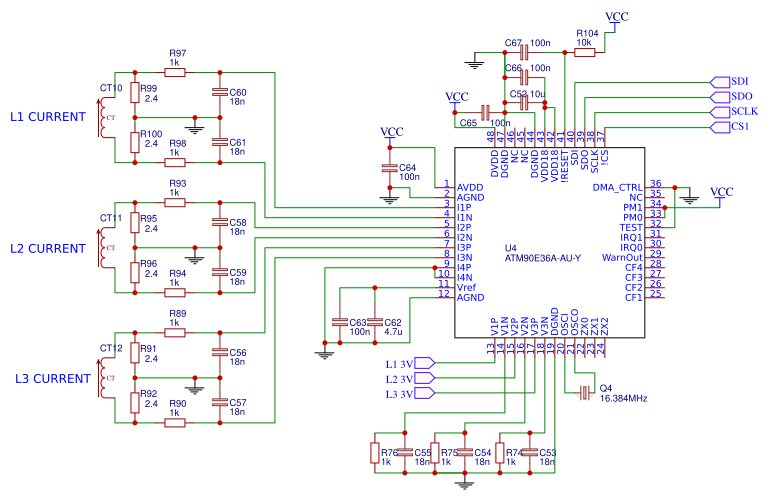Select the L3 3V input port
Viewport: 769px width, 499px height.
point(425,393)
